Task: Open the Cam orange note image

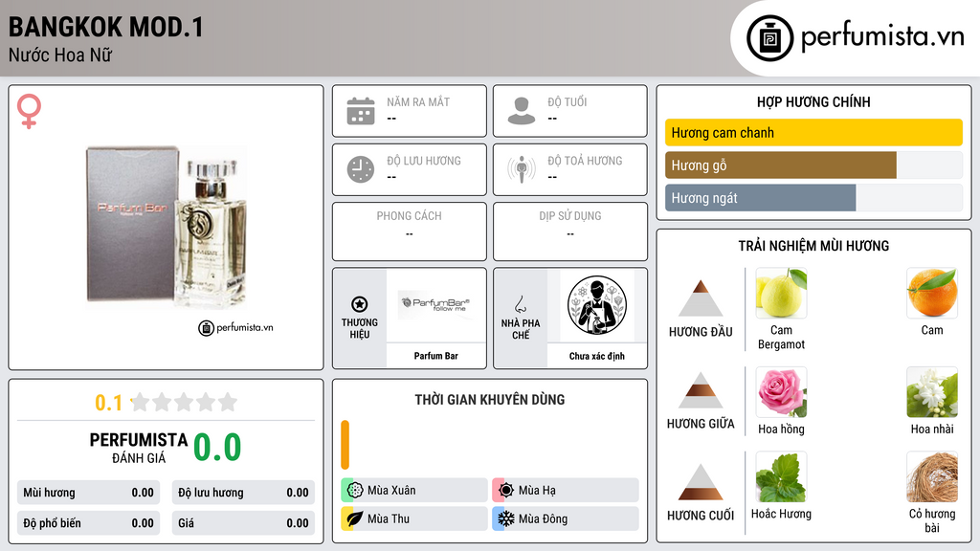Action: point(932,293)
